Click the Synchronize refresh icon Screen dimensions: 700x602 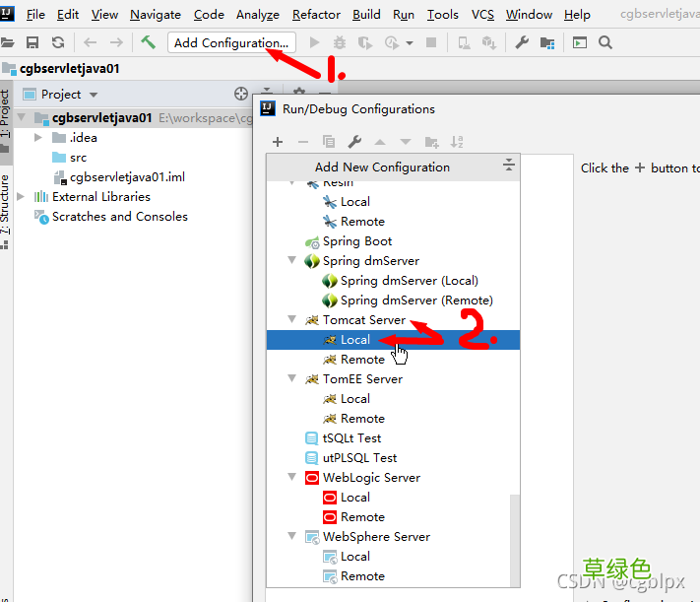click(58, 42)
